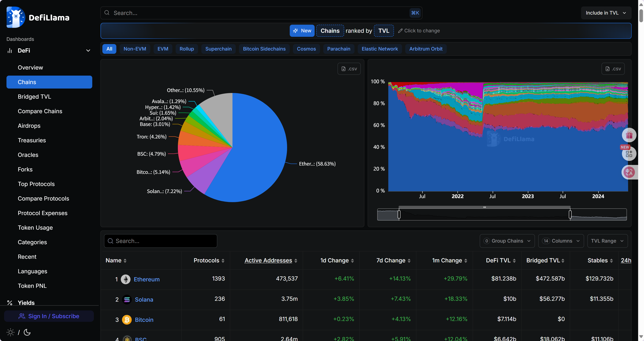Sort by DeFi TVL column arrows
Viewport: 644px width, 341px height.
tap(514, 261)
